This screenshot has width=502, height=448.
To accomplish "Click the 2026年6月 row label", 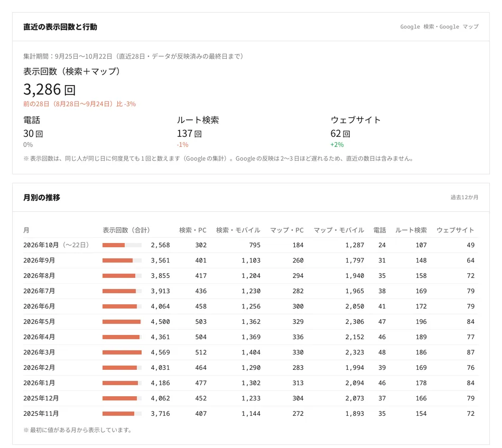I will pos(39,306).
